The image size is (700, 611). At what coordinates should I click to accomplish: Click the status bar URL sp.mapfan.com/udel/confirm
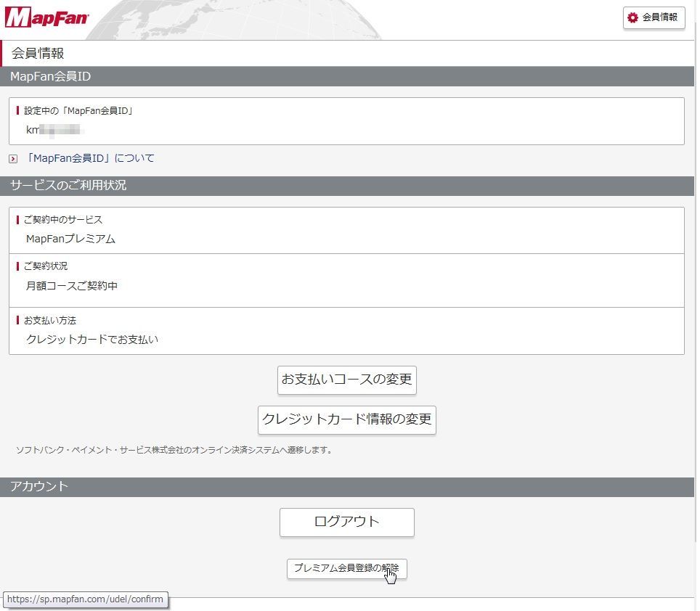[85, 599]
